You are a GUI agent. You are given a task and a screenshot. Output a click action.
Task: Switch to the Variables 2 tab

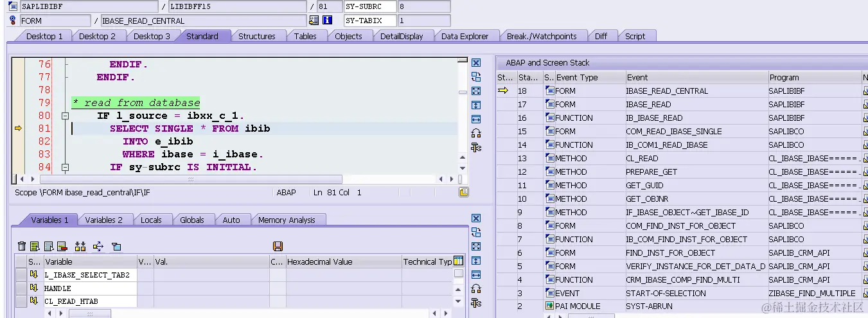(x=103, y=220)
